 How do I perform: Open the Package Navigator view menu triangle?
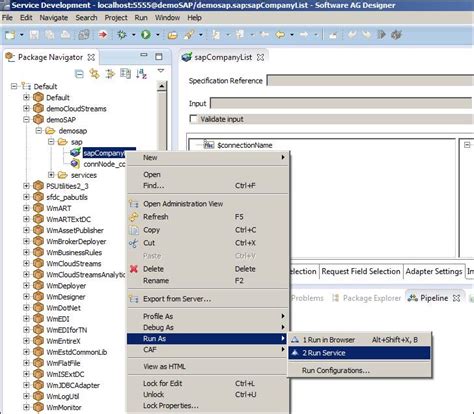point(161,71)
